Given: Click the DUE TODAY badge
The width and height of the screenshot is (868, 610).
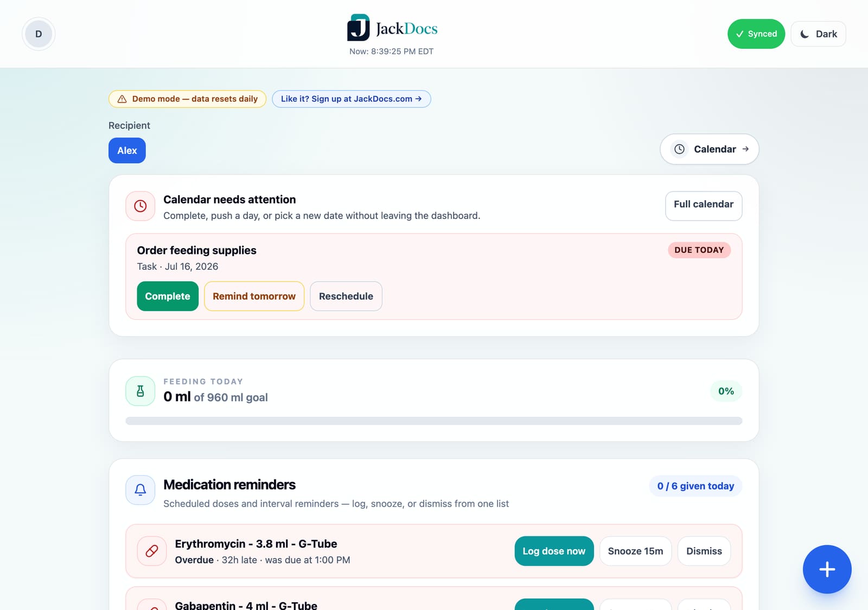Looking at the screenshot, I should pyautogui.click(x=699, y=250).
